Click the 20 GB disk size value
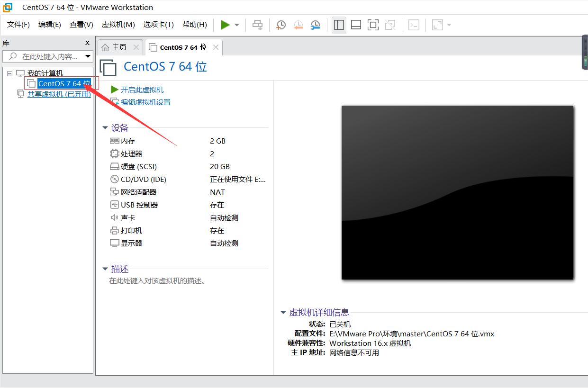 pyautogui.click(x=220, y=167)
